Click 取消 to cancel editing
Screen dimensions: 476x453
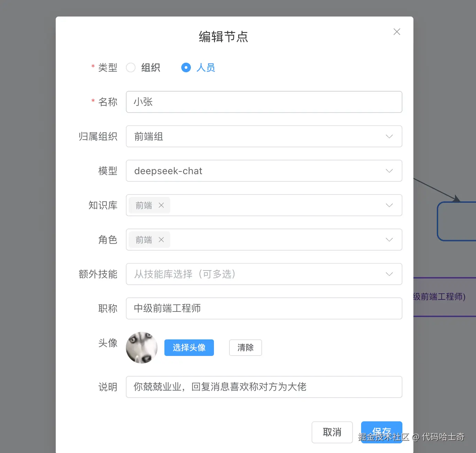click(332, 432)
